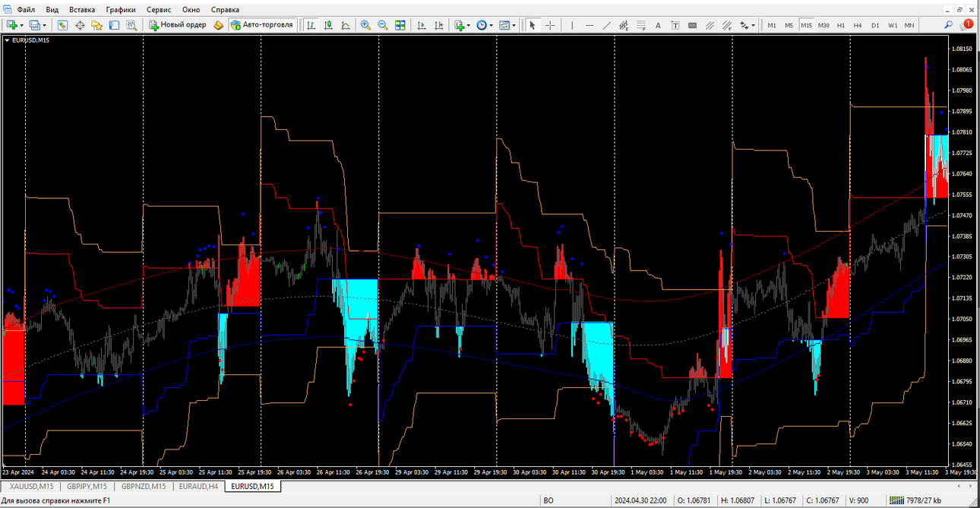Toggle the Market Watch window icon
The width and height of the screenshot is (980, 508).
point(62,25)
